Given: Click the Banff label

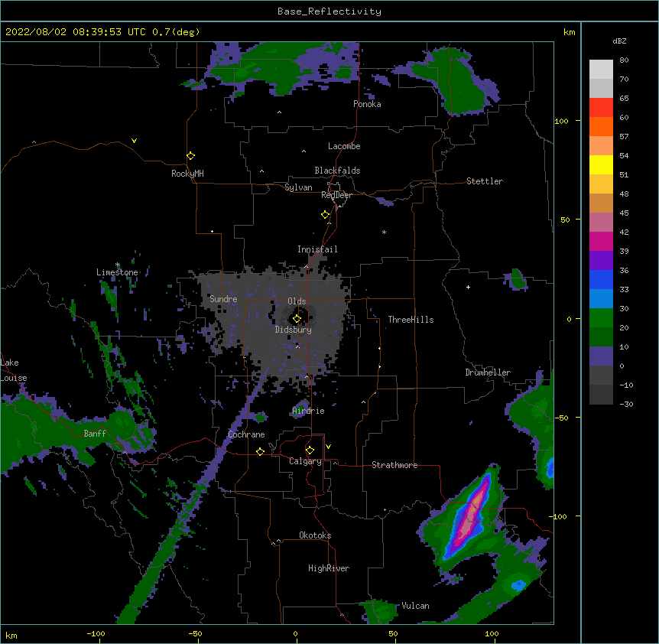Looking at the screenshot, I should pos(95,434).
